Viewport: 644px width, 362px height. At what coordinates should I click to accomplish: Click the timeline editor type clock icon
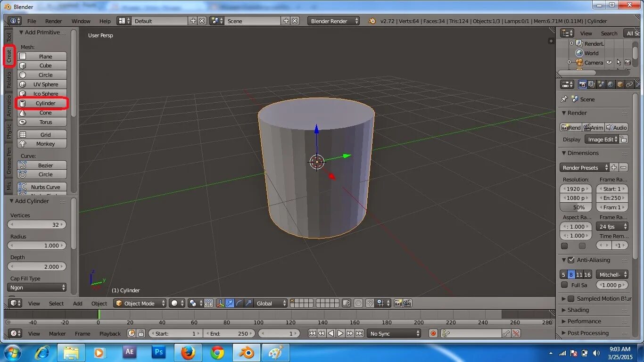click(16, 333)
